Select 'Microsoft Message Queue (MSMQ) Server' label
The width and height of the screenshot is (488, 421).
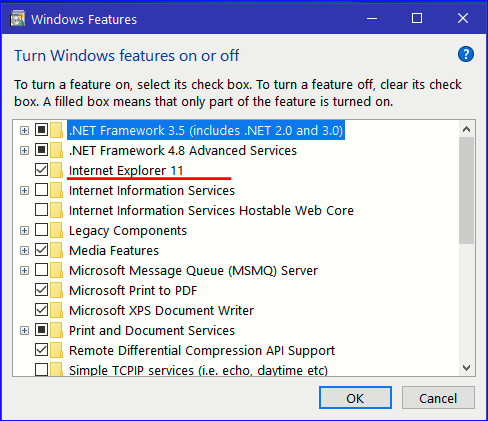click(x=193, y=271)
